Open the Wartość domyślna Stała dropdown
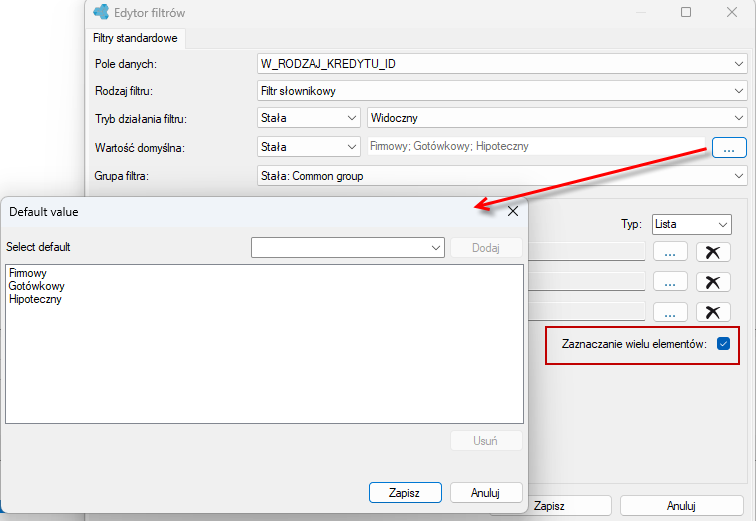 (x=309, y=147)
